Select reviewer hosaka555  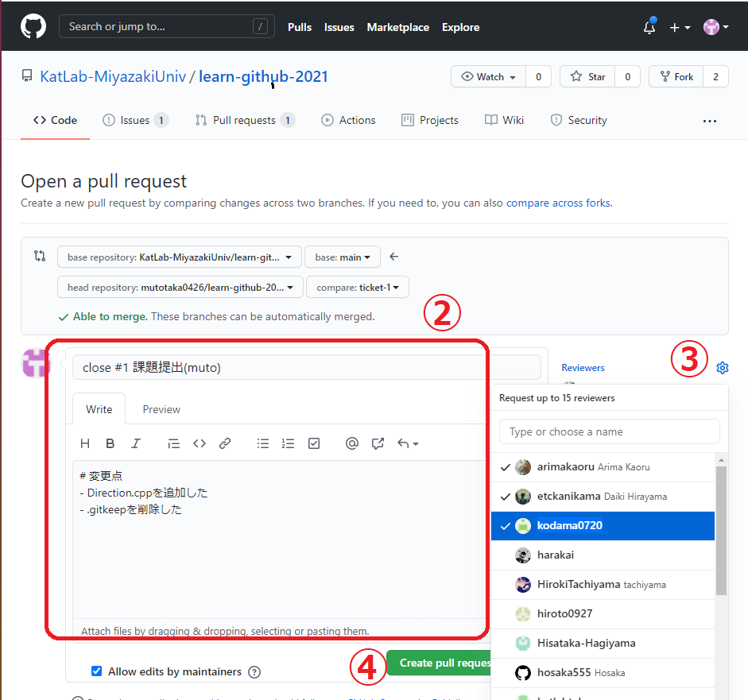(x=603, y=673)
